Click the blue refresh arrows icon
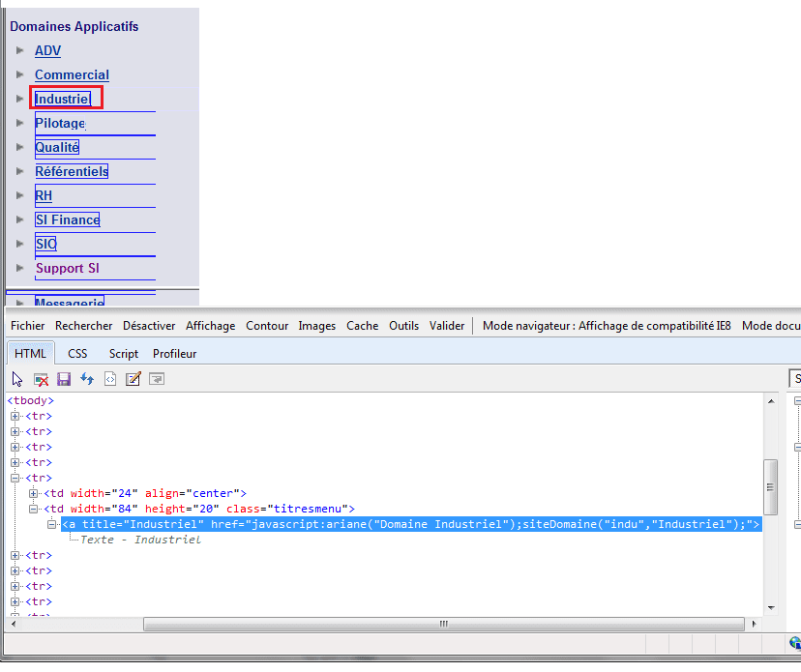Image resolution: width=801 pixels, height=672 pixels. (87, 379)
